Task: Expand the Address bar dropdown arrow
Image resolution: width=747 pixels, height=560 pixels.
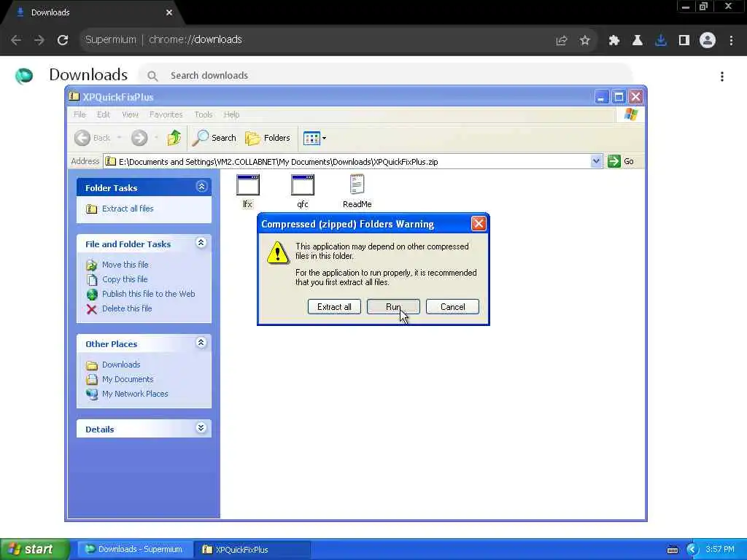Action: pos(596,161)
